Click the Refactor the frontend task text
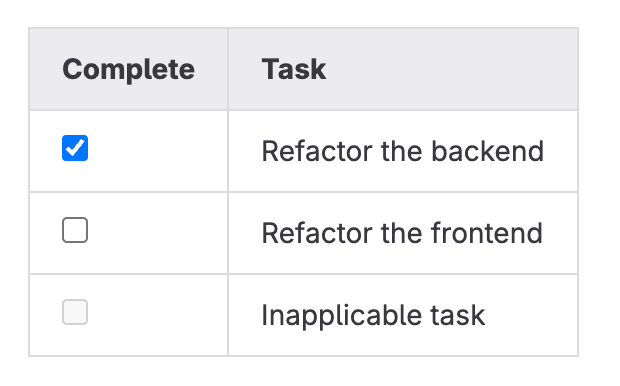 (402, 233)
